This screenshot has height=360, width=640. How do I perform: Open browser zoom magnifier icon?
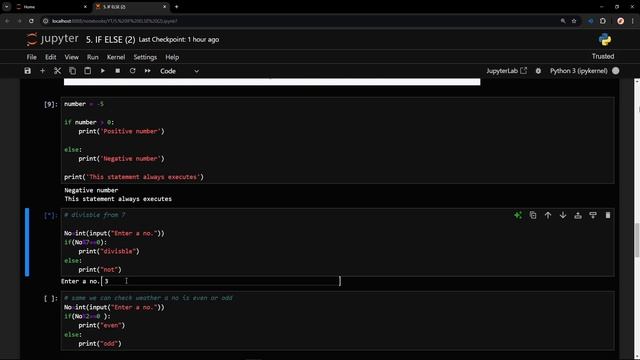coord(563,21)
